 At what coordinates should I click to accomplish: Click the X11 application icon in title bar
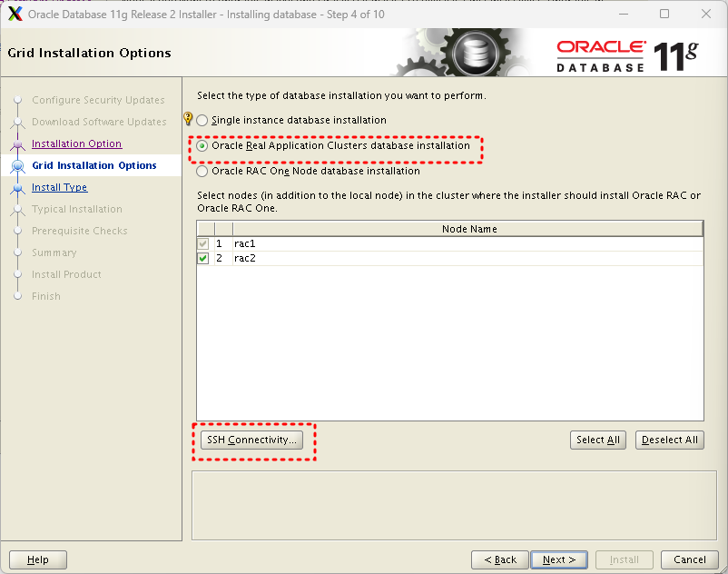[15, 14]
